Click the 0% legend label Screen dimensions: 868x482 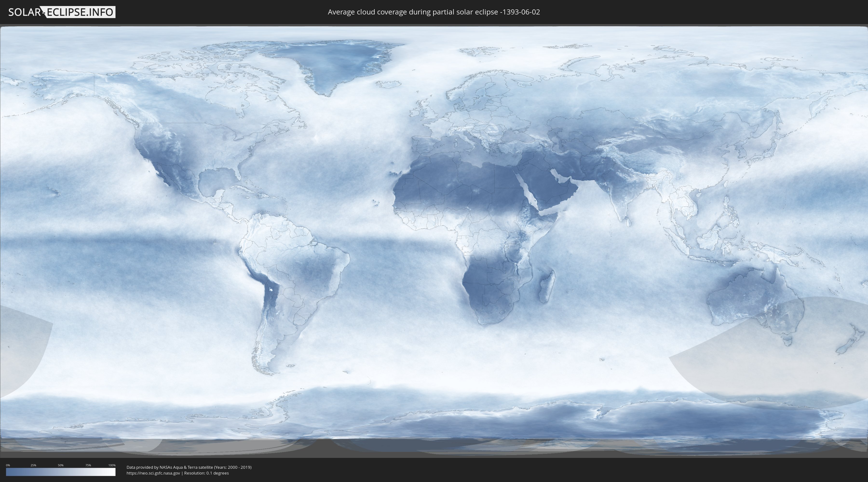coord(8,465)
